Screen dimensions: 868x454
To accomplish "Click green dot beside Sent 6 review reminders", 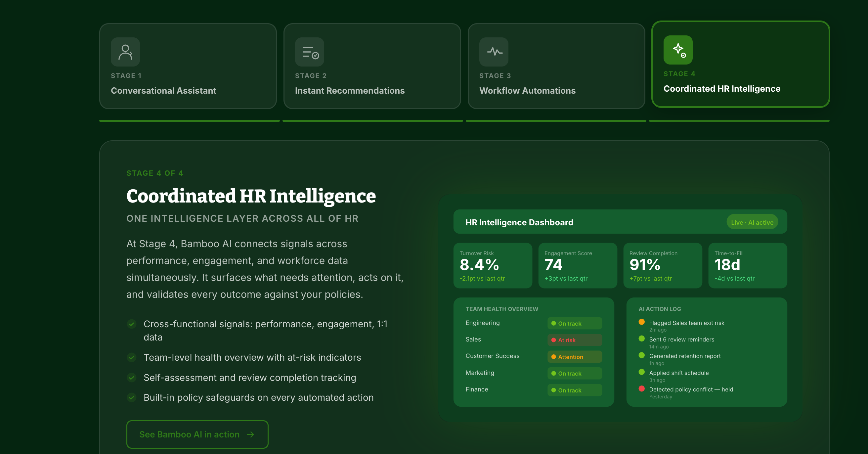I will (x=641, y=339).
